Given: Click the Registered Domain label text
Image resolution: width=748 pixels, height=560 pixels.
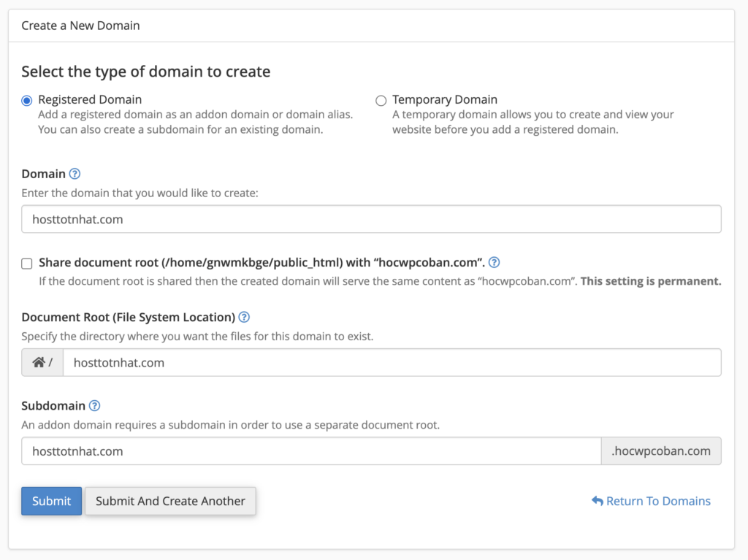Looking at the screenshot, I should pyautogui.click(x=90, y=99).
